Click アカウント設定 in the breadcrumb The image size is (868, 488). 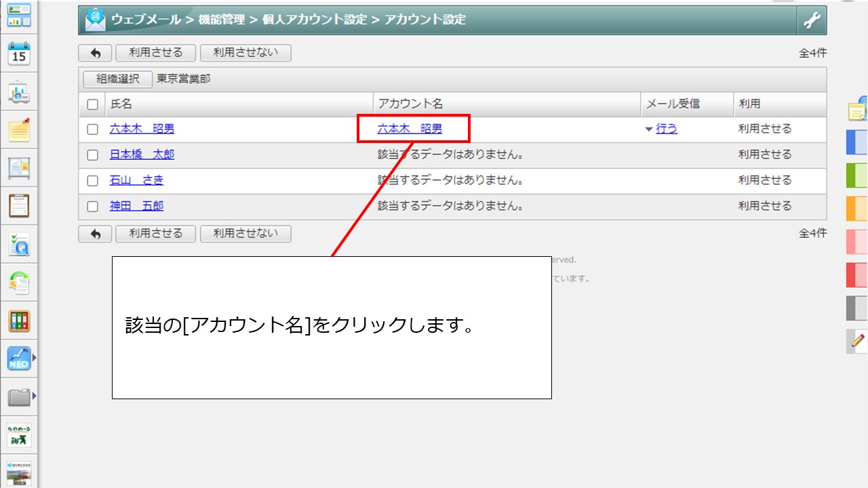pyautogui.click(x=425, y=20)
